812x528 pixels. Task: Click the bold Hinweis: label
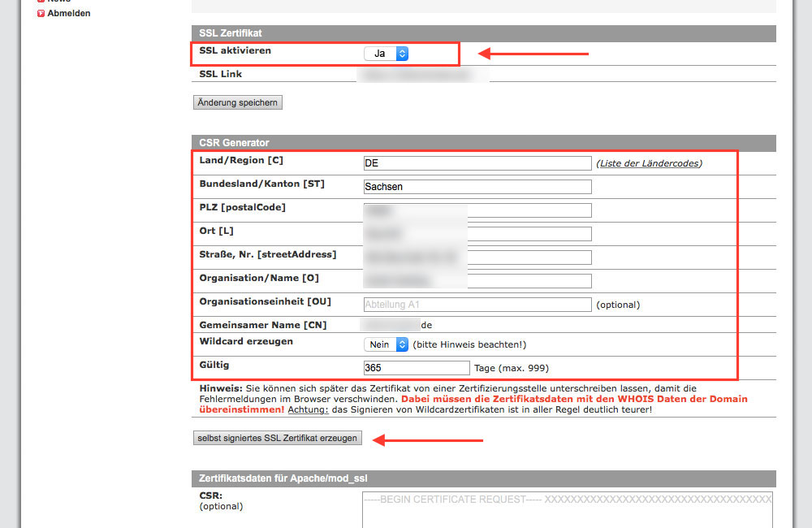click(x=221, y=388)
